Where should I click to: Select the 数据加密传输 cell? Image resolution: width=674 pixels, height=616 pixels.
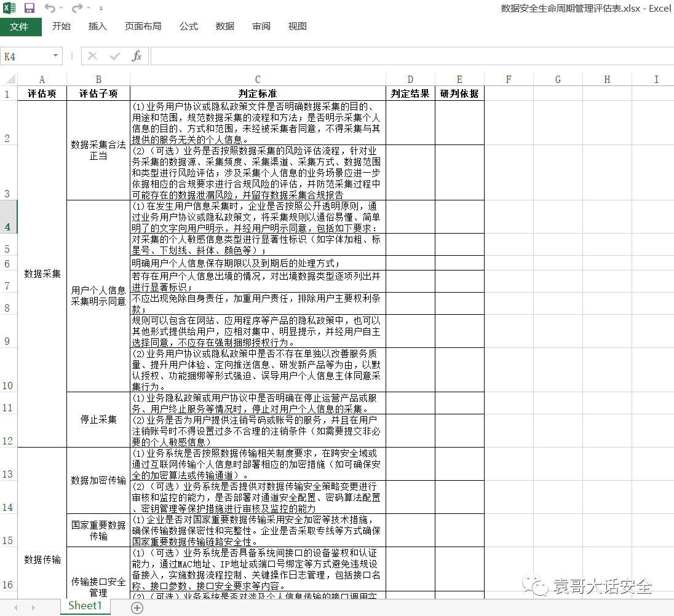pyautogui.click(x=98, y=481)
